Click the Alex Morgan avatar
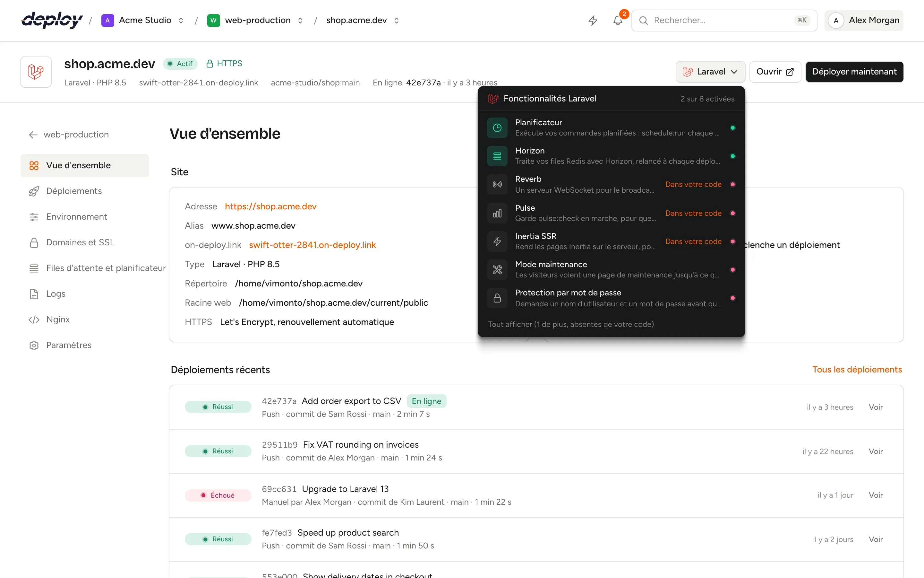 (836, 20)
